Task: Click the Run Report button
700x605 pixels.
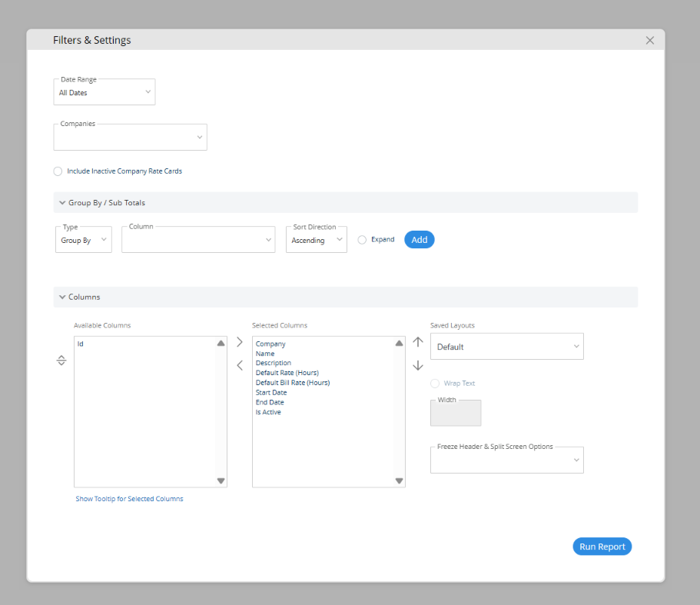Action: (602, 547)
